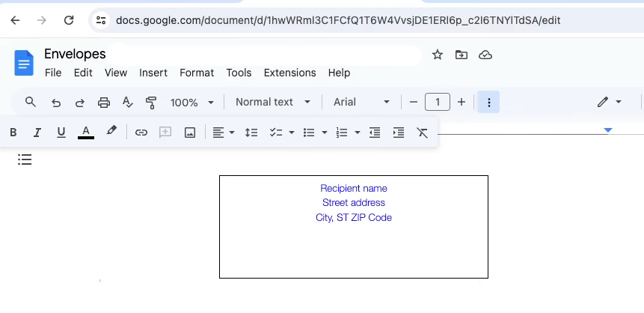Open the zoom 100% dropdown
644x313 pixels.
tap(192, 103)
